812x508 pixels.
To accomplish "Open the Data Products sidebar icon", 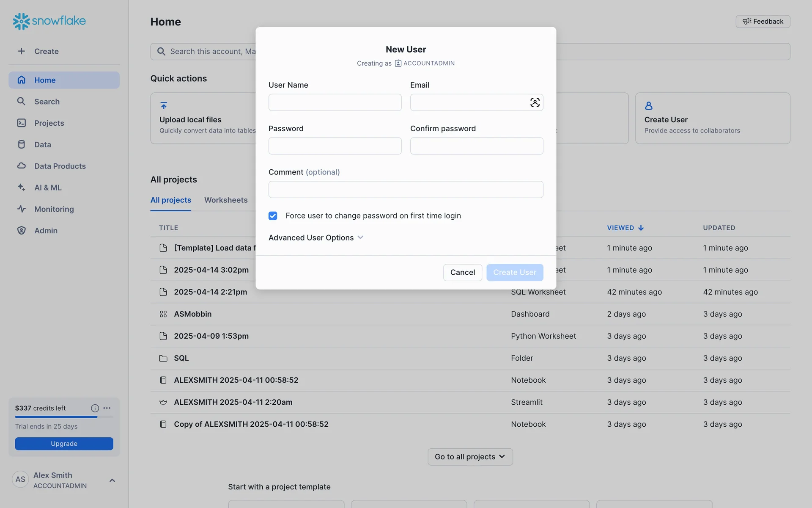I will pos(21,166).
